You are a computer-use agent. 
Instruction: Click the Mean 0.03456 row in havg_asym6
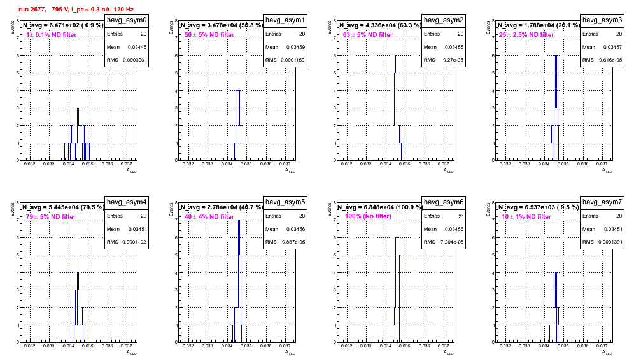[444, 229]
